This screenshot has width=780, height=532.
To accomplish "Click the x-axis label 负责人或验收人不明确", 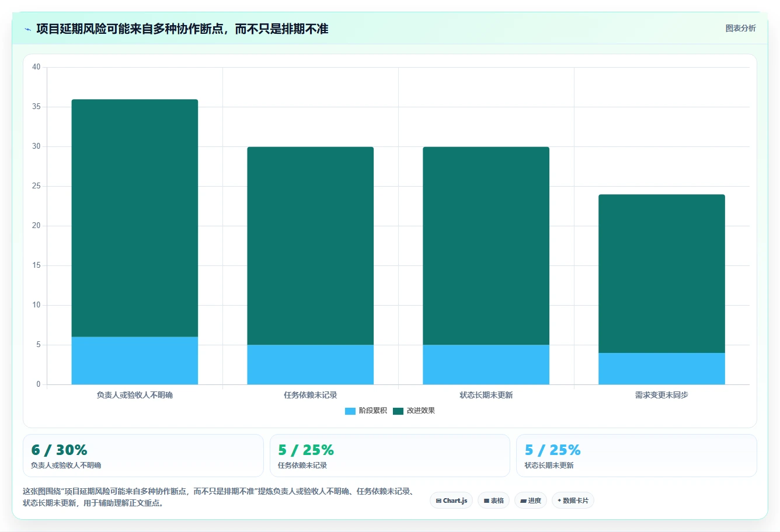I will (135, 395).
